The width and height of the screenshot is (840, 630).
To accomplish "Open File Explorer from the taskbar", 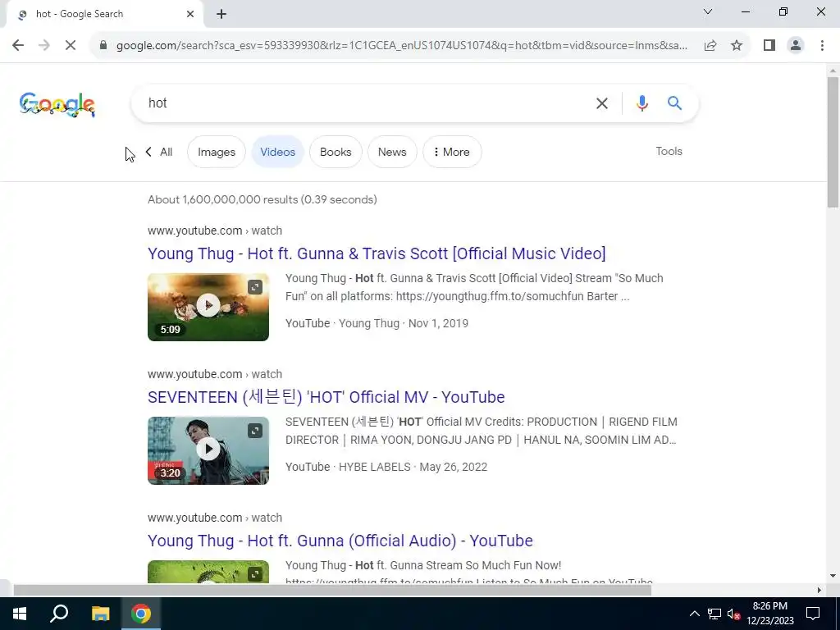I will point(100,614).
